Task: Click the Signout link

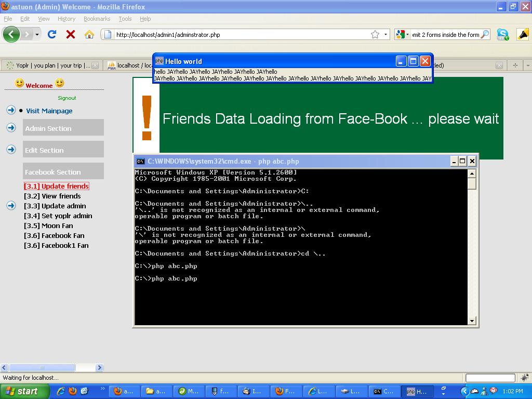Action: [x=67, y=98]
